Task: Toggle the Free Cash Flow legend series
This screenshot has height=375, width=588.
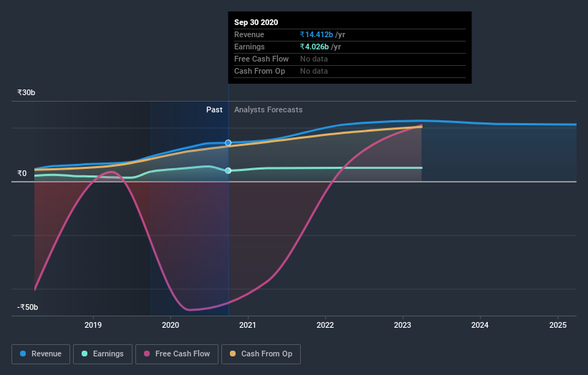Action: [x=177, y=354]
